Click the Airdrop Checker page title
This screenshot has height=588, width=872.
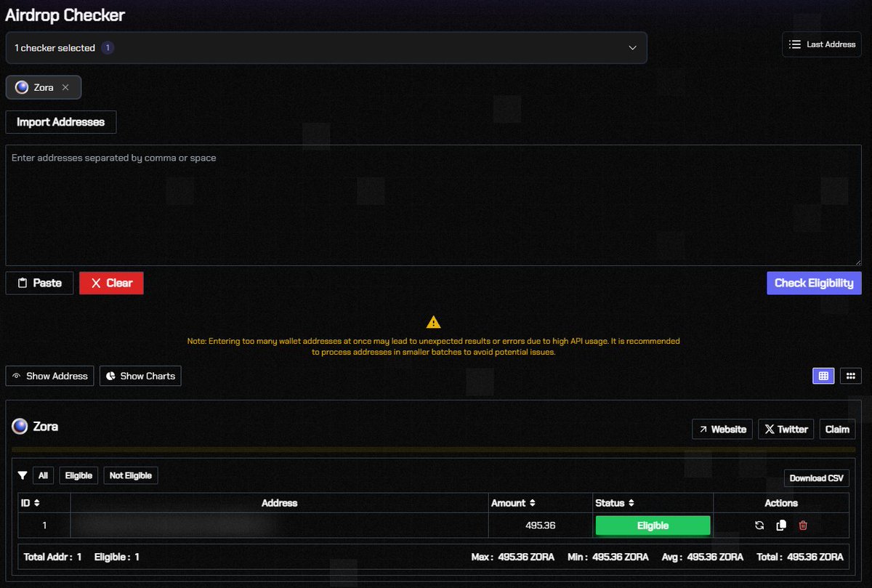tap(65, 15)
